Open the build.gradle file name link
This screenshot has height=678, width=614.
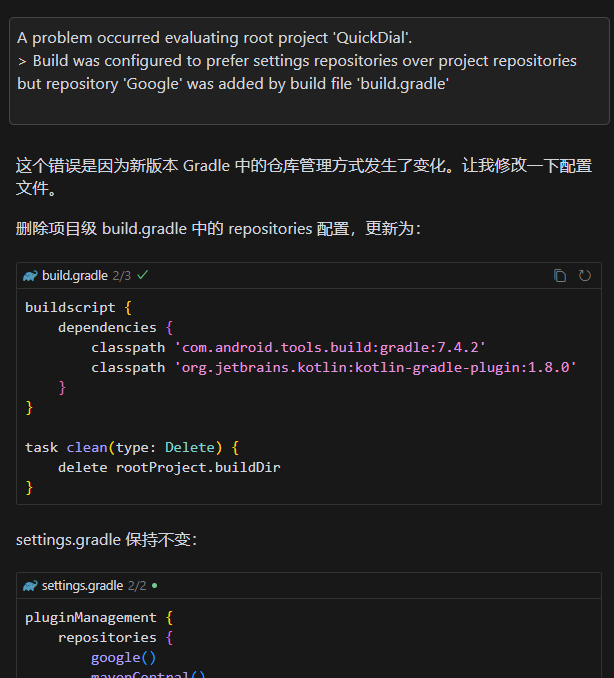tap(74, 275)
